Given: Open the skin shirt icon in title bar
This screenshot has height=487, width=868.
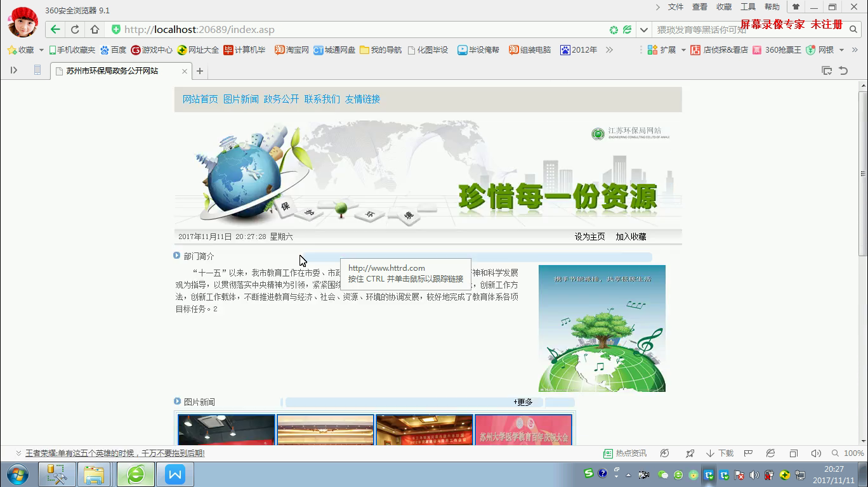Looking at the screenshot, I should [796, 7].
